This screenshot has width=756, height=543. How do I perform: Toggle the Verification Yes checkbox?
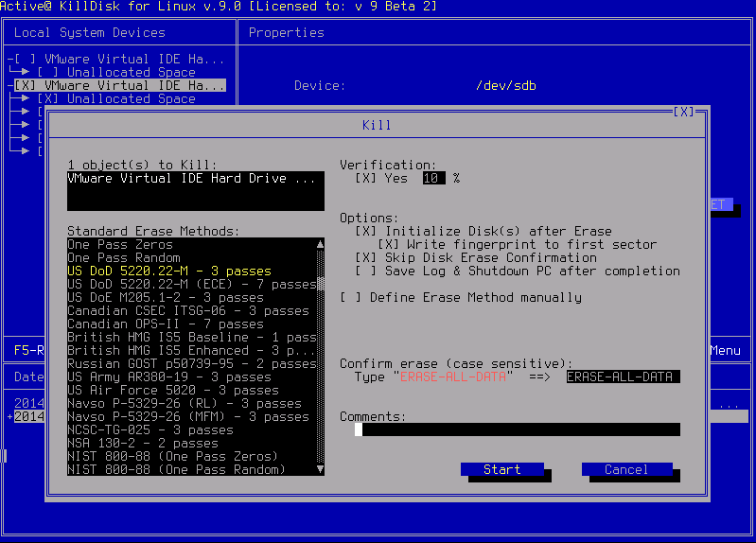pos(365,178)
